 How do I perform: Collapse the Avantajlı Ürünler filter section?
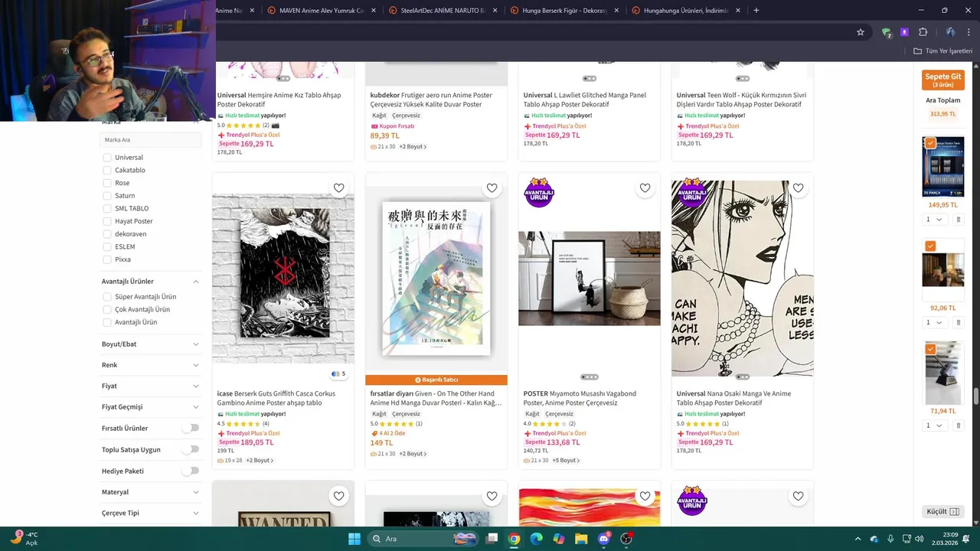(x=196, y=282)
